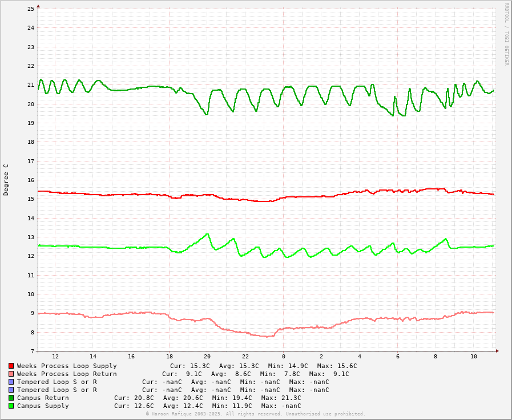Click the 18 hour tick label on the X-axis
Viewport: 512px width, 420px height.
pyautogui.click(x=170, y=357)
